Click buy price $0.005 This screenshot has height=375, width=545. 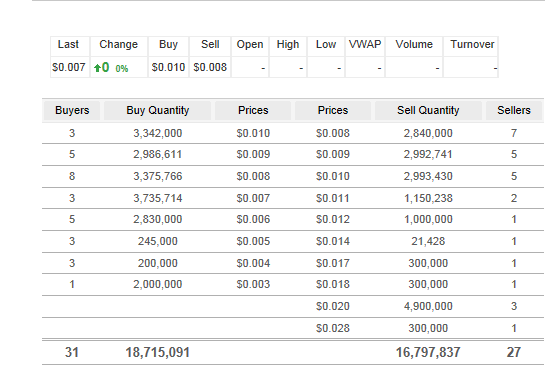253,242
